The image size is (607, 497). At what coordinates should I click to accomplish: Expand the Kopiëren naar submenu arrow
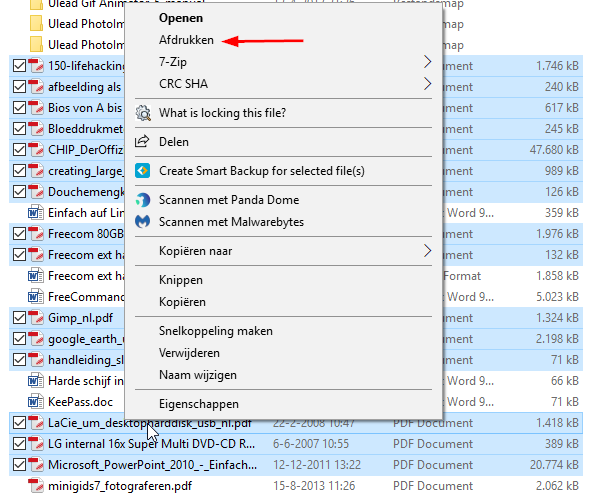(427, 251)
